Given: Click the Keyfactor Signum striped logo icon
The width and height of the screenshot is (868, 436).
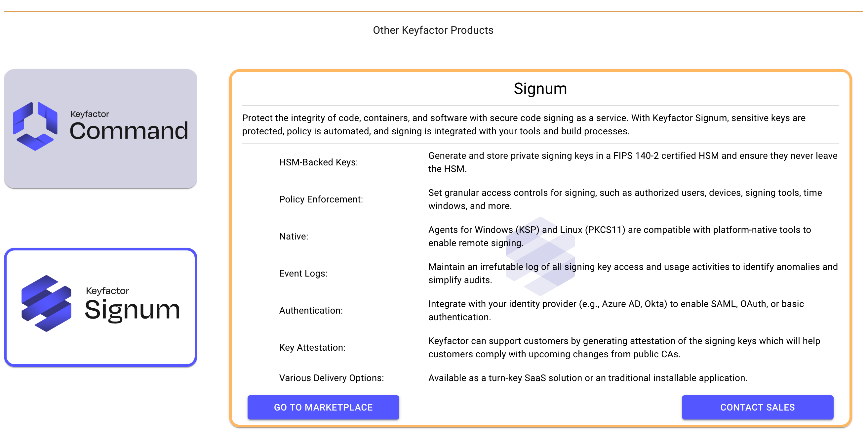Looking at the screenshot, I should pyautogui.click(x=47, y=303).
